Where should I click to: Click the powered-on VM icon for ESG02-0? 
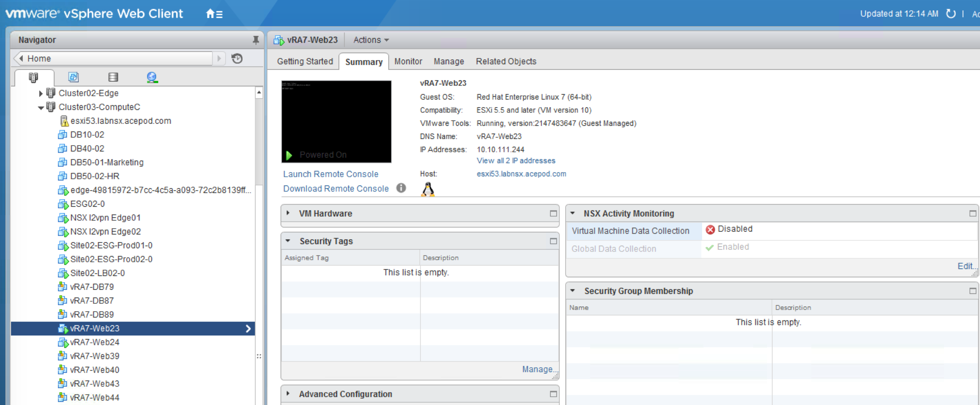[x=63, y=204]
